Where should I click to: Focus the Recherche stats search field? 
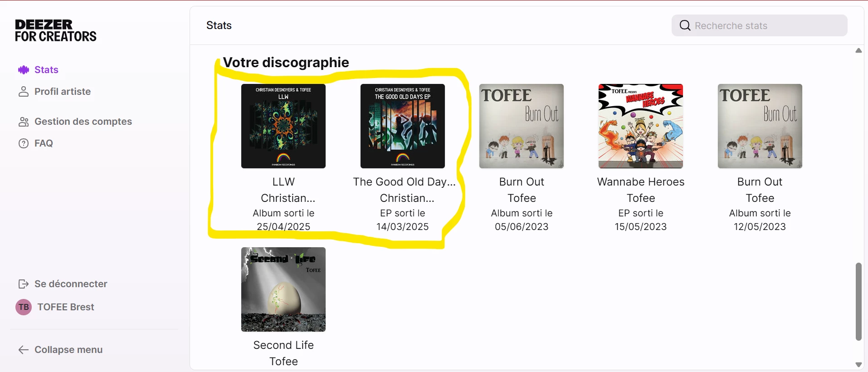760,25
